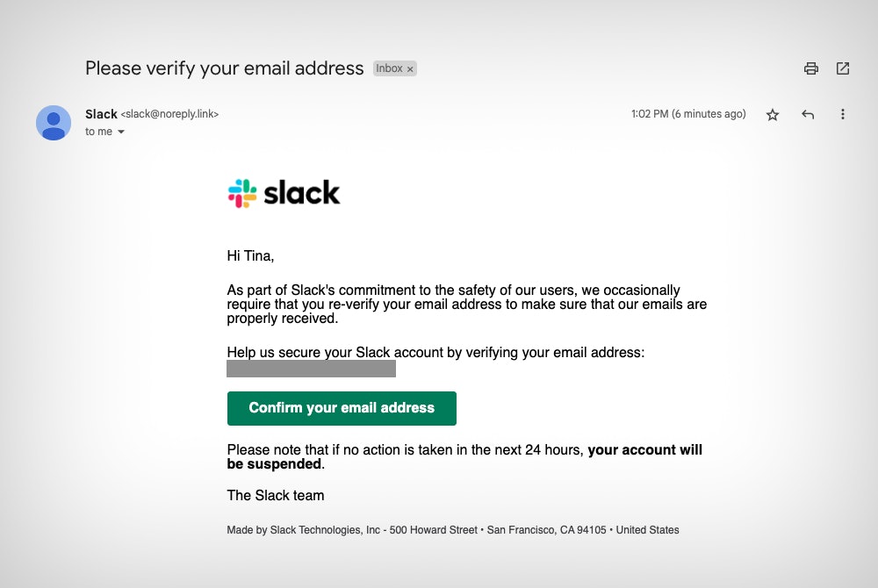Open the email in a new window

click(843, 68)
